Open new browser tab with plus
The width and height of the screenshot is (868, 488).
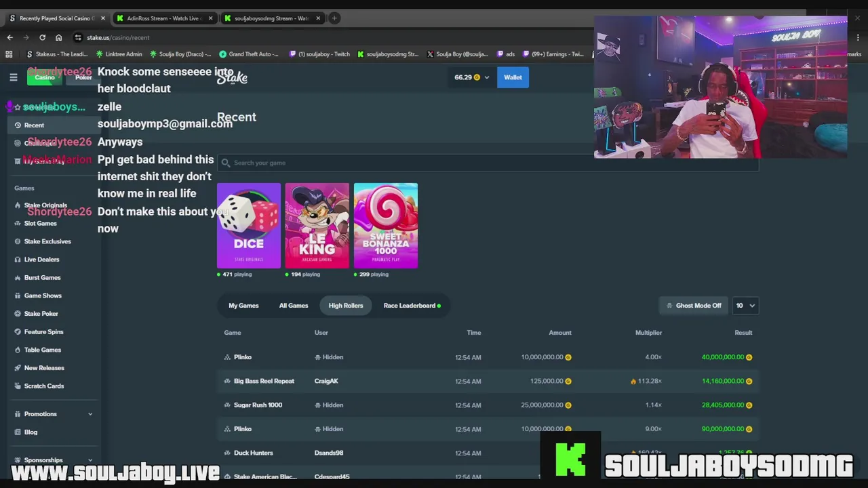click(x=334, y=18)
